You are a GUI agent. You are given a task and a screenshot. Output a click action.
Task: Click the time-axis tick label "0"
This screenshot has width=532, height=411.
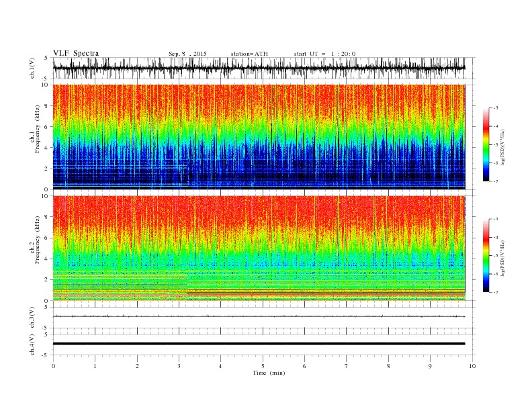[x=53, y=366]
